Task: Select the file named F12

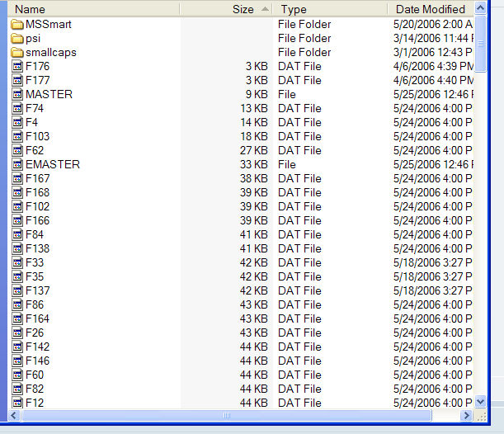Action: click(35, 403)
